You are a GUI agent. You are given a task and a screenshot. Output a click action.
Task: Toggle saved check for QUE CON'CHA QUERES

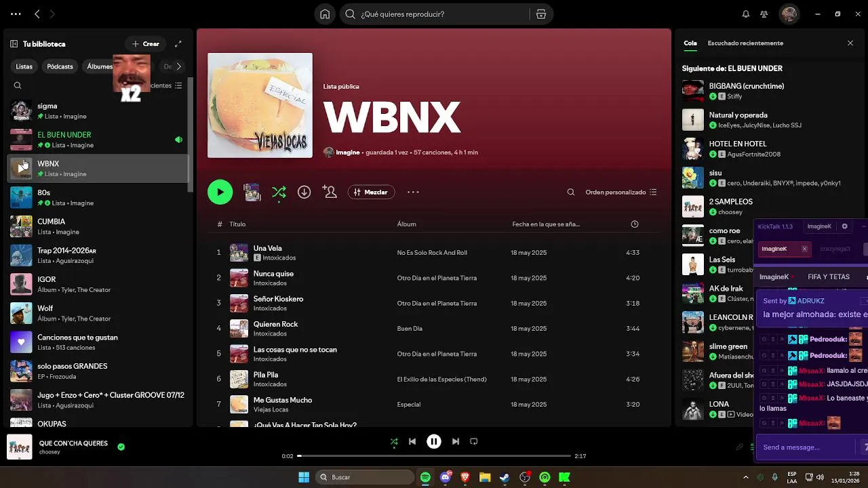(121, 447)
